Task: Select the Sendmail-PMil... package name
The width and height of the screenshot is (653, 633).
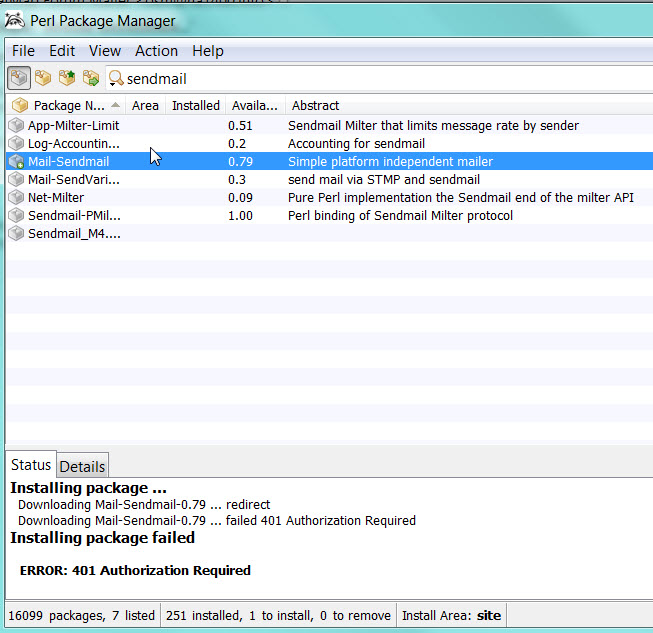Action: pos(74,216)
